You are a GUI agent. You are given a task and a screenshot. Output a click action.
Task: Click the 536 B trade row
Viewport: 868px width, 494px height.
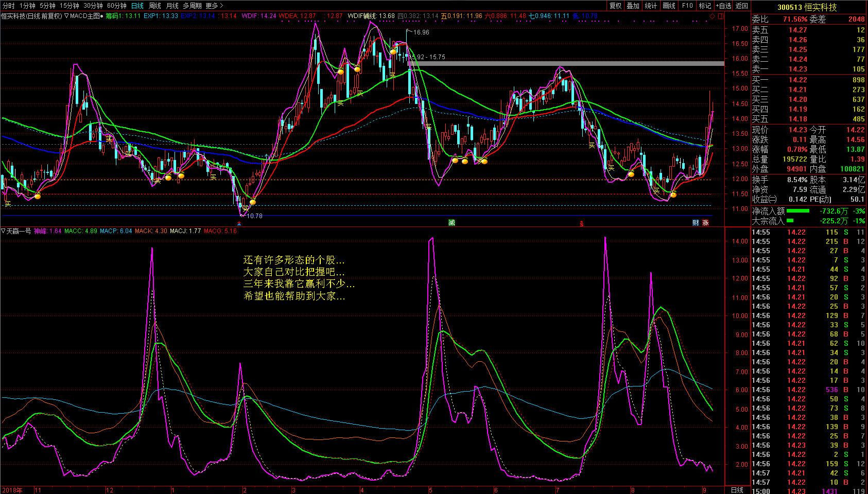point(809,390)
